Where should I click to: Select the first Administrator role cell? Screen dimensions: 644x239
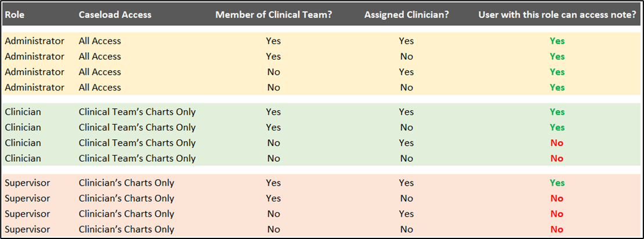point(34,41)
